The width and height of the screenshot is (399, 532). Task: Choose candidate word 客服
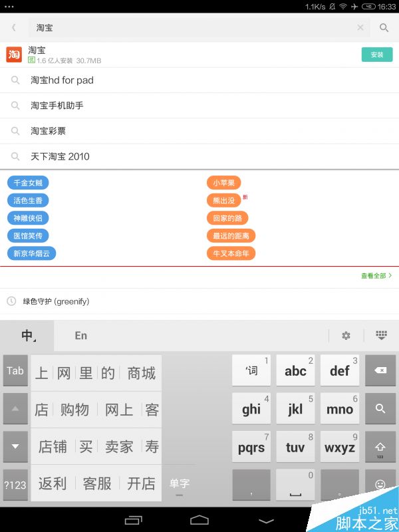coord(97,483)
